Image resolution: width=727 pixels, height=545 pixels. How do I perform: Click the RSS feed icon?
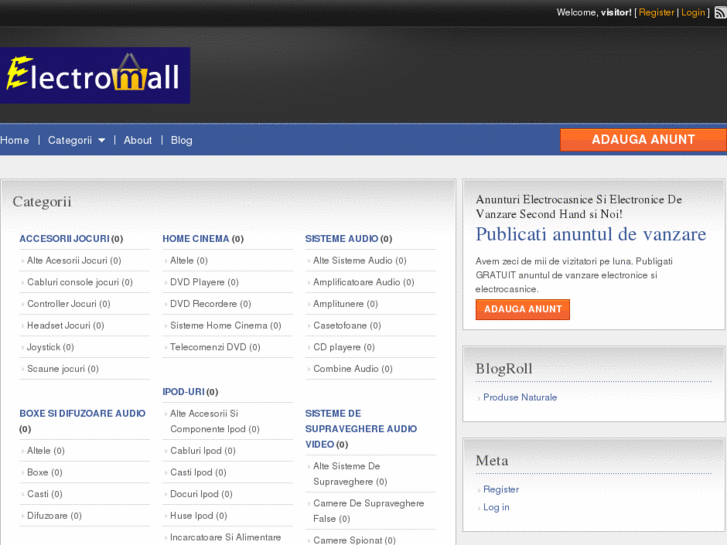[x=721, y=13]
